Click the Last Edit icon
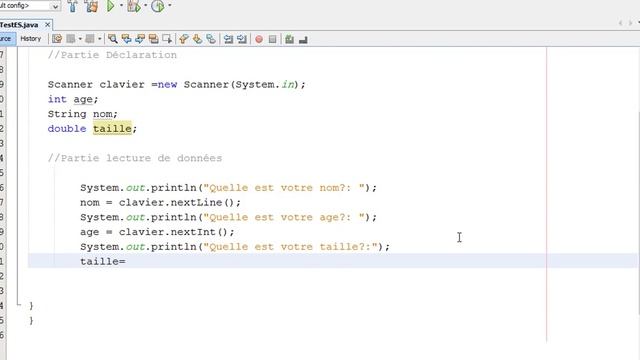The width and height of the screenshot is (640, 360). [x=57, y=39]
